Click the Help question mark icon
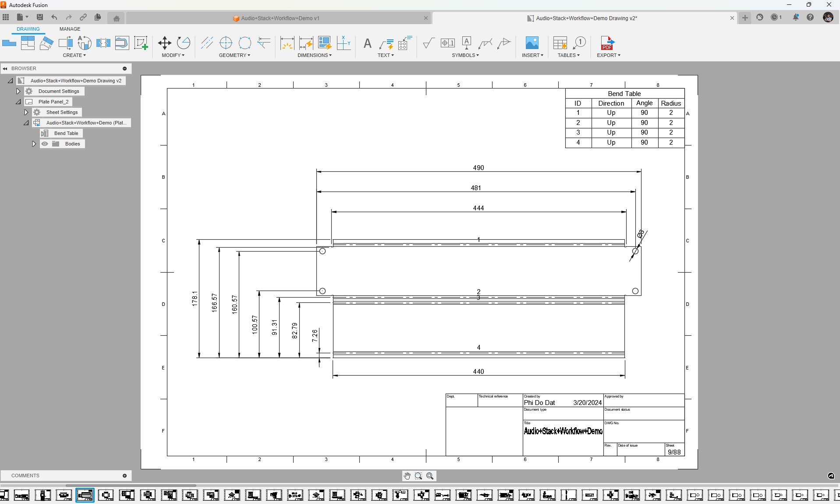The height and width of the screenshot is (504, 840). click(810, 17)
